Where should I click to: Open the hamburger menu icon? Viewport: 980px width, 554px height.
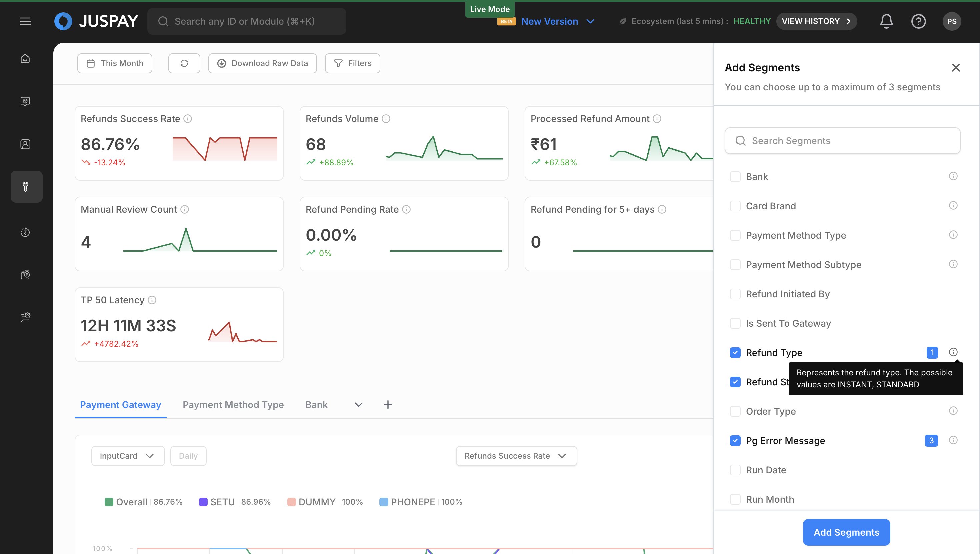click(x=25, y=21)
